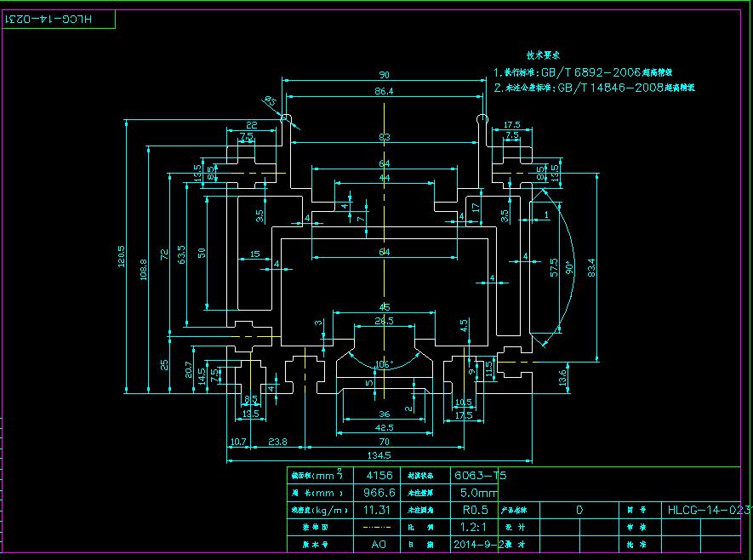Screen dimensions: 753x560
Task: Select the 106° angle dimension
Action: (x=385, y=364)
